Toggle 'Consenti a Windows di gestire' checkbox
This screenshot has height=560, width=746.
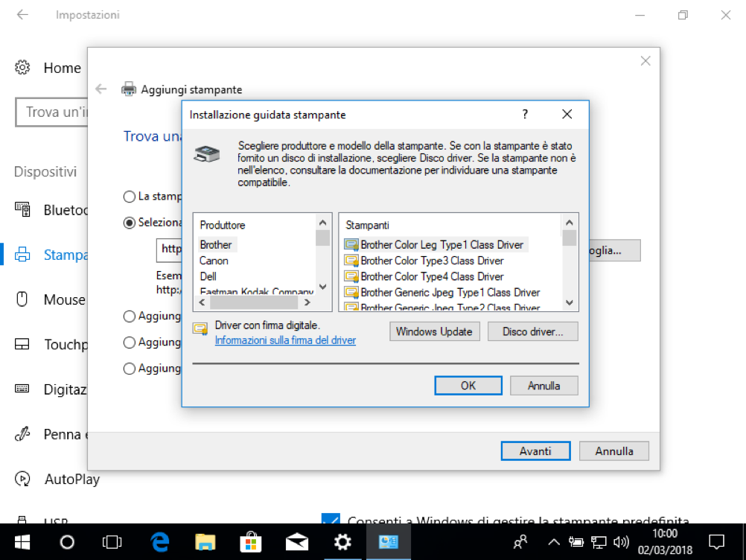[331, 518]
